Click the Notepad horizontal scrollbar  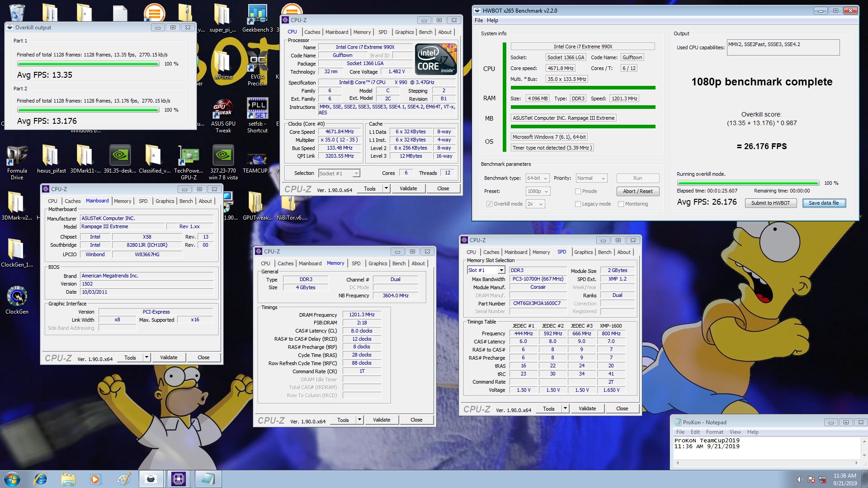point(766,463)
